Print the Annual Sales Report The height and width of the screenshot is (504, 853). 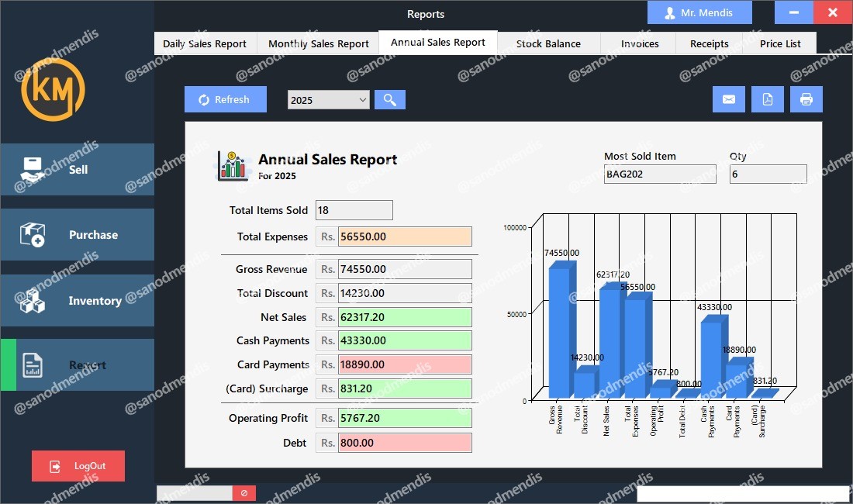click(806, 99)
